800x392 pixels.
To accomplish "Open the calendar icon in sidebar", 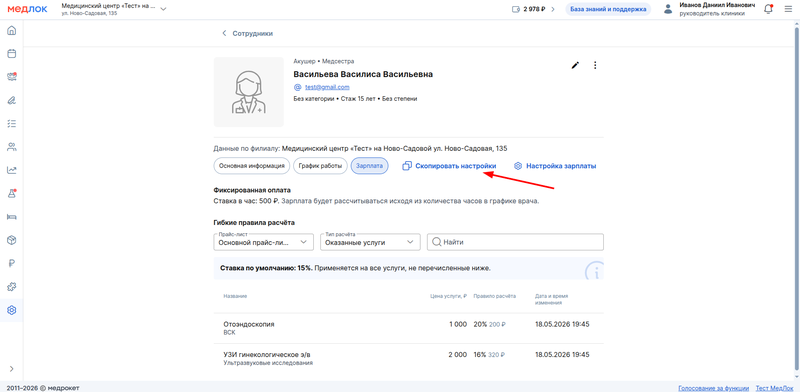I will coord(11,54).
